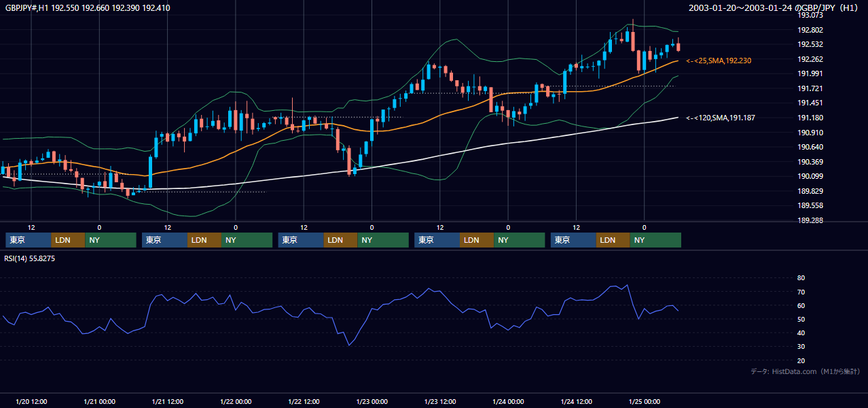Click the HistData.com data source credit
The width and height of the screenshot is (868, 408).
(806, 371)
